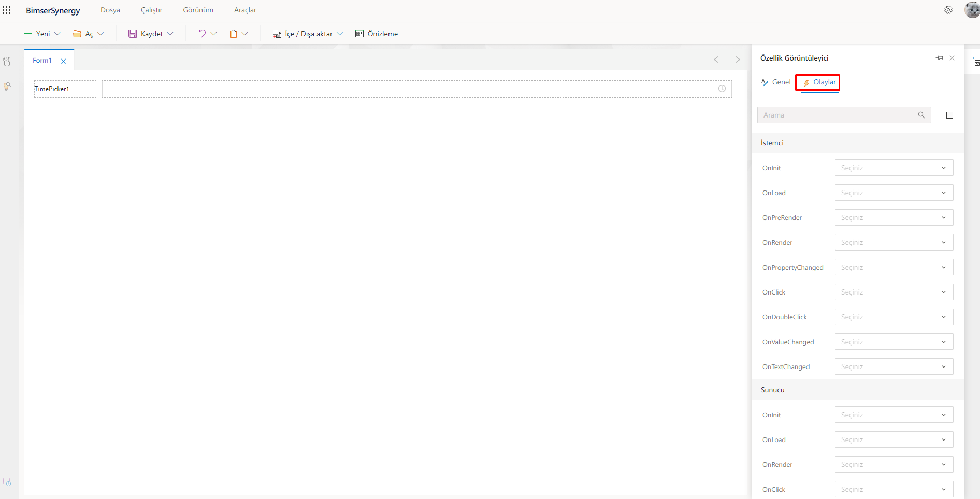Pin the Özellik Görüntüleyici panel
Screen dimensions: 980x499
click(x=940, y=58)
